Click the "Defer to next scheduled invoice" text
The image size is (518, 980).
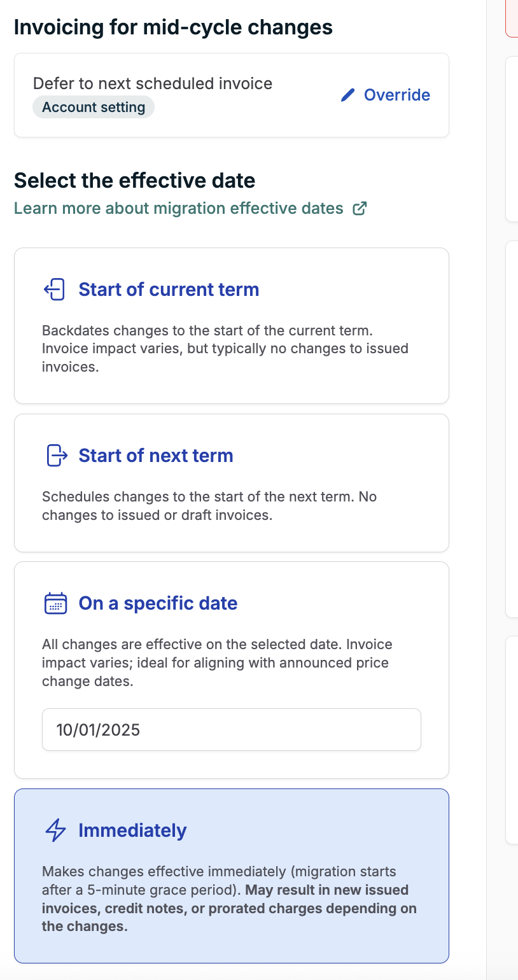point(153,83)
